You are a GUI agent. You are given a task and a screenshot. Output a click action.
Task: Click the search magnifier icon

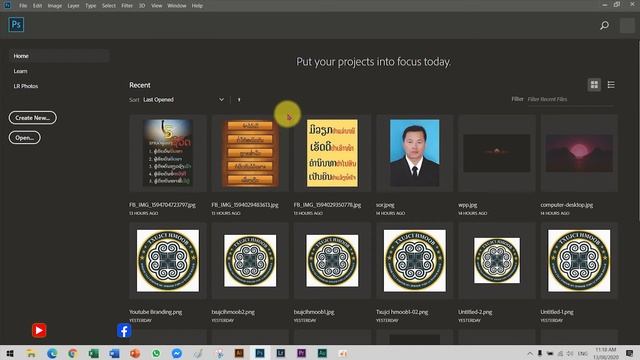point(604,26)
